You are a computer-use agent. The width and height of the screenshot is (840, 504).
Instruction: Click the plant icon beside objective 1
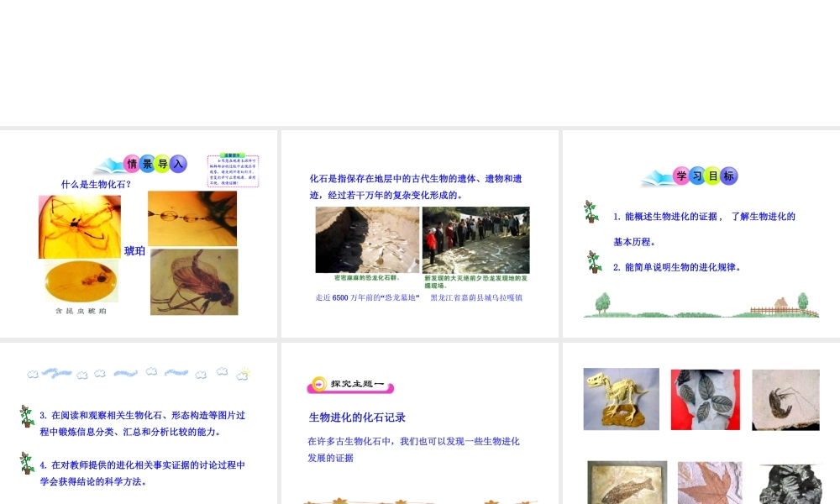point(591,212)
